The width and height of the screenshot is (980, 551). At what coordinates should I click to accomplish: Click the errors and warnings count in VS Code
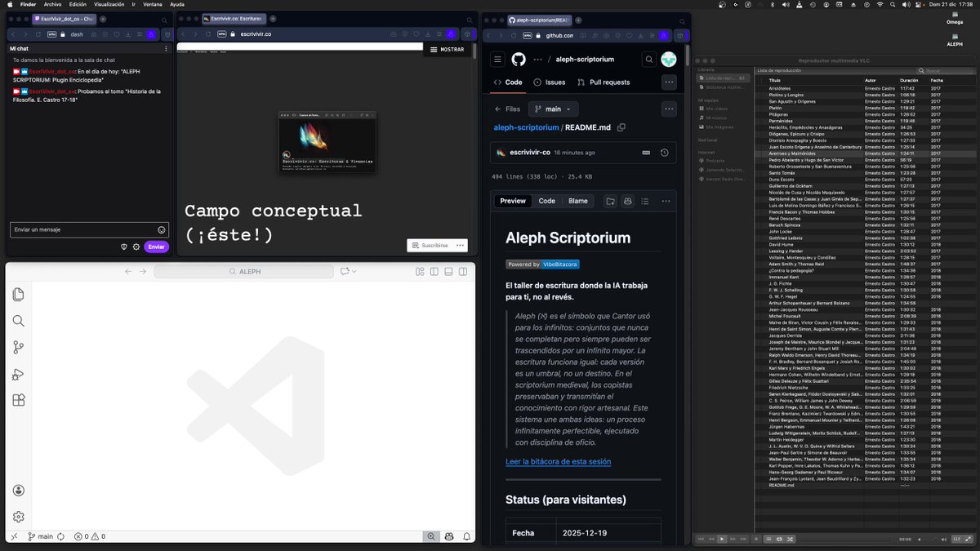(x=90, y=536)
